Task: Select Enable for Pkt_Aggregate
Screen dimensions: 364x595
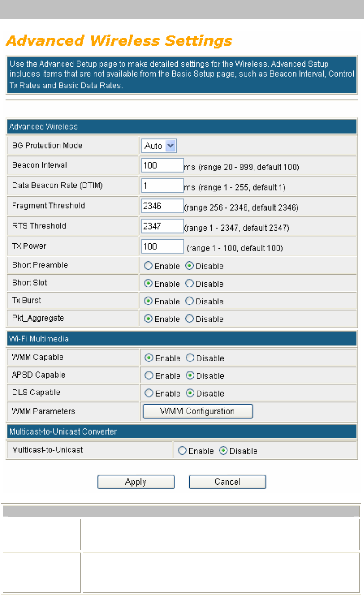Action: tap(149, 319)
